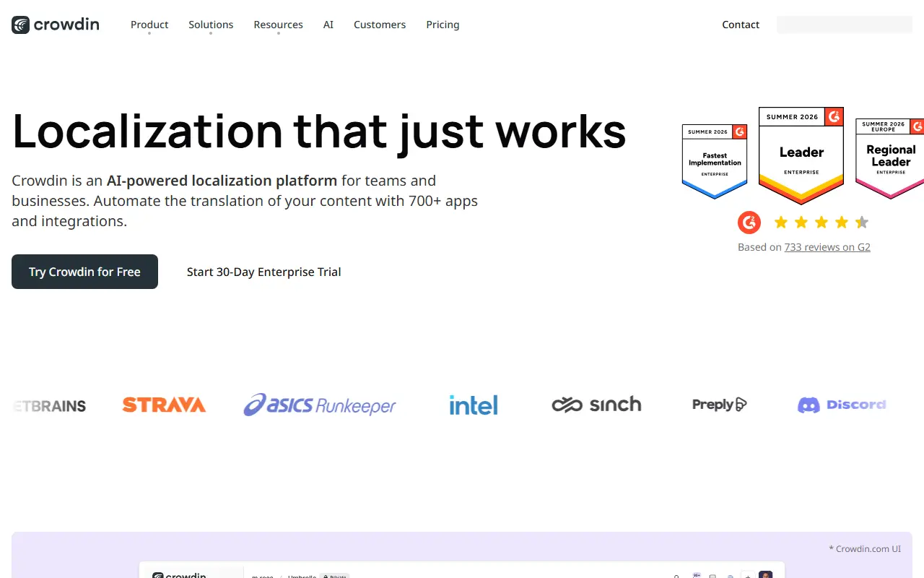This screenshot has height=578, width=924.
Task: Select the ASICS Runkeeper logo
Action: click(x=320, y=405)
